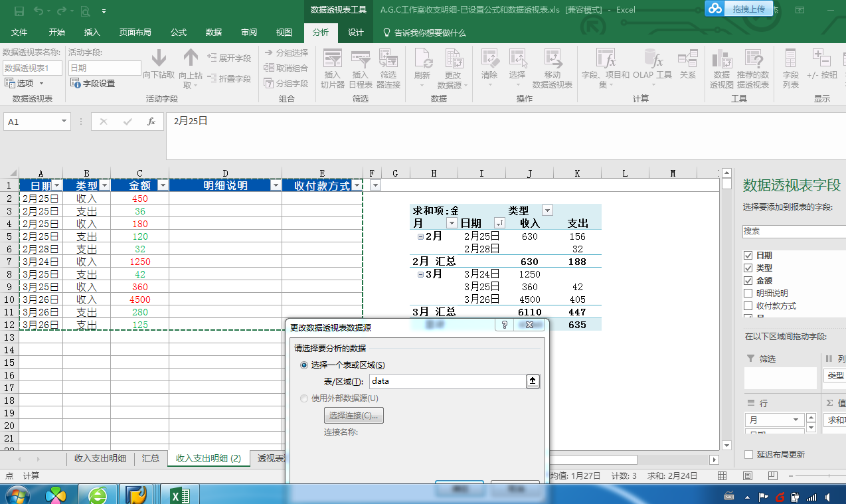
Task: Click 分组字段 group field
Action: click(x=286, y=83)
